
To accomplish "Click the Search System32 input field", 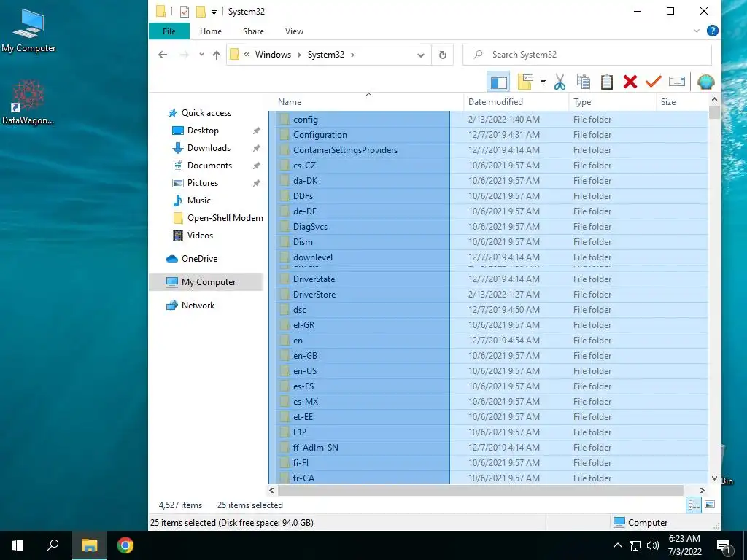I will coord(587,55).
